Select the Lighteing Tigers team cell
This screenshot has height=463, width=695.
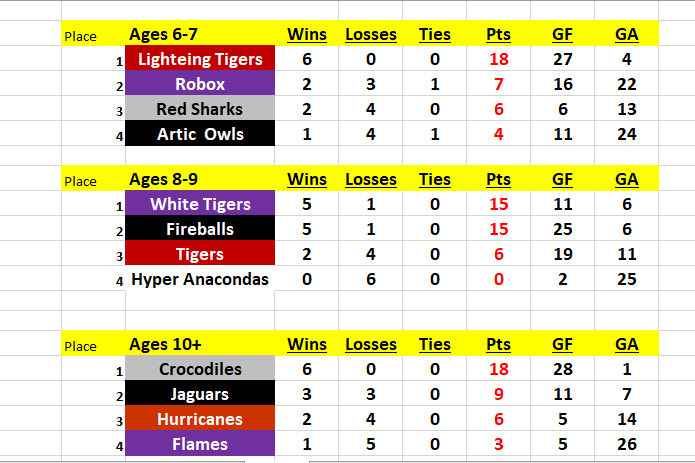click(200, 60)
